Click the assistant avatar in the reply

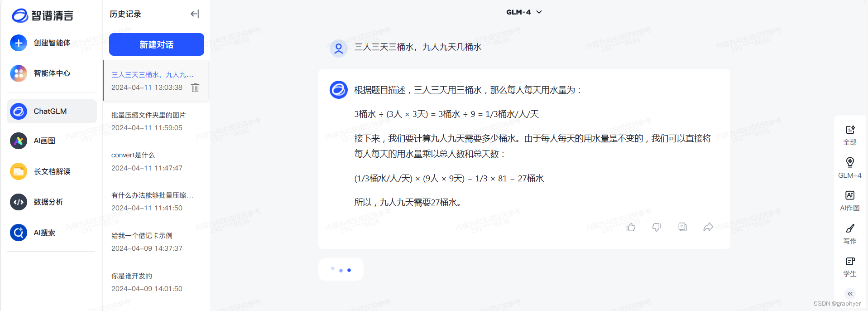tap(338, 90)
